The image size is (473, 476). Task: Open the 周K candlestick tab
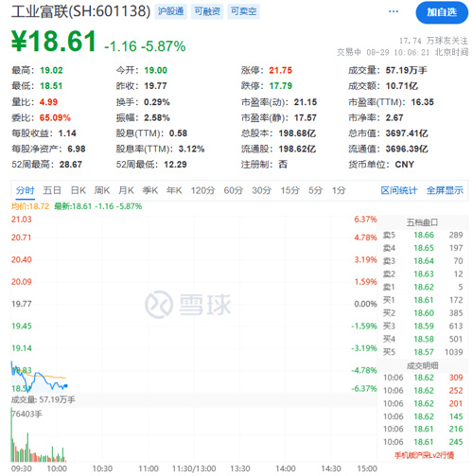102,190
